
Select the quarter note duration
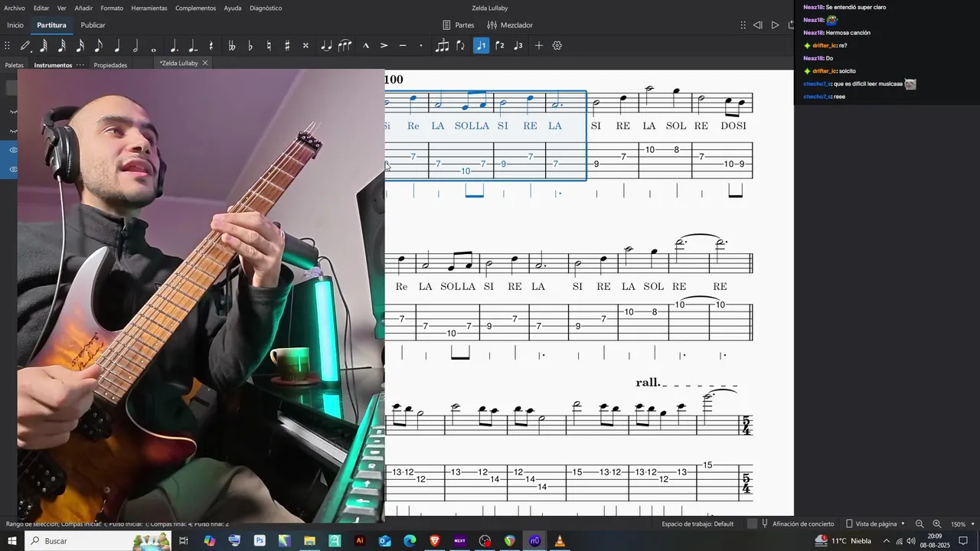coord(117,46)
